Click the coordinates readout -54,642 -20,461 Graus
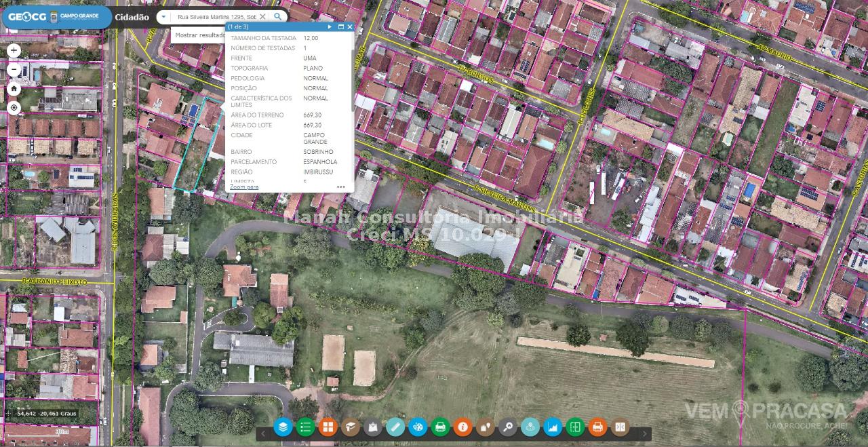Screen dimensions: 868x447 45,413
